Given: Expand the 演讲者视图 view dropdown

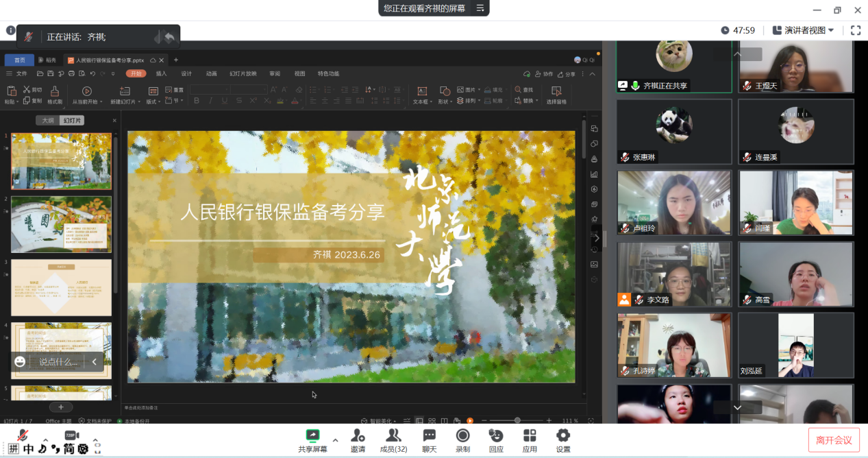Looking at the screenshot, I should pos(803,30).
